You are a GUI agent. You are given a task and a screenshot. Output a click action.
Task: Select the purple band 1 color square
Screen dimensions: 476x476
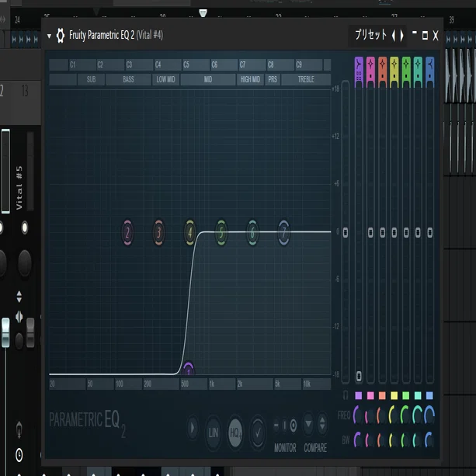point(359,395)
